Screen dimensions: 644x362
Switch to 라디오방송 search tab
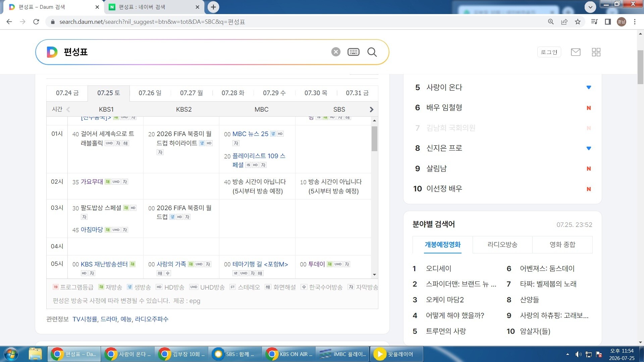(x=502, y=245)
